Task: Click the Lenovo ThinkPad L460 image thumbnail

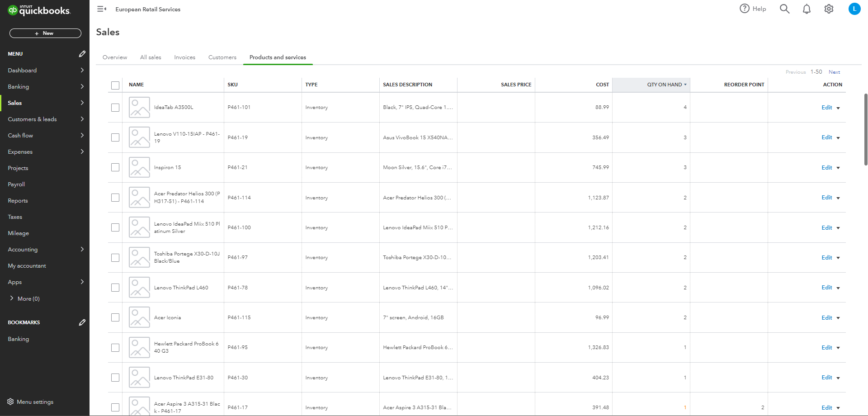Action: coord(139,288)
